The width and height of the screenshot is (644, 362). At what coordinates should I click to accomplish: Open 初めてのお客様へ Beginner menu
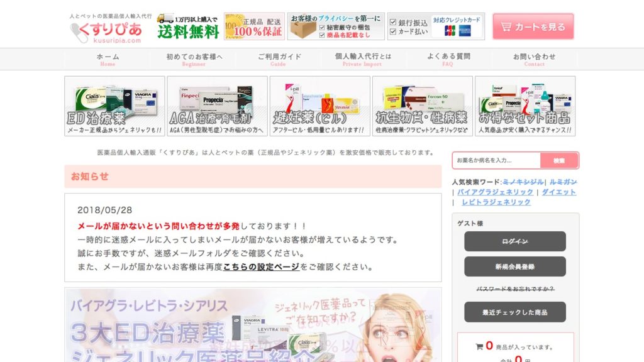[x=194, y=60]
